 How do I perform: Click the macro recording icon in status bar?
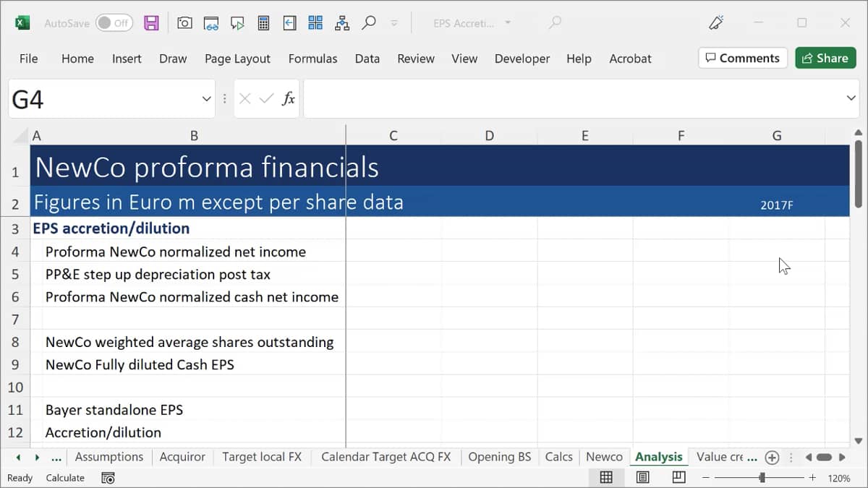[109, 478]
